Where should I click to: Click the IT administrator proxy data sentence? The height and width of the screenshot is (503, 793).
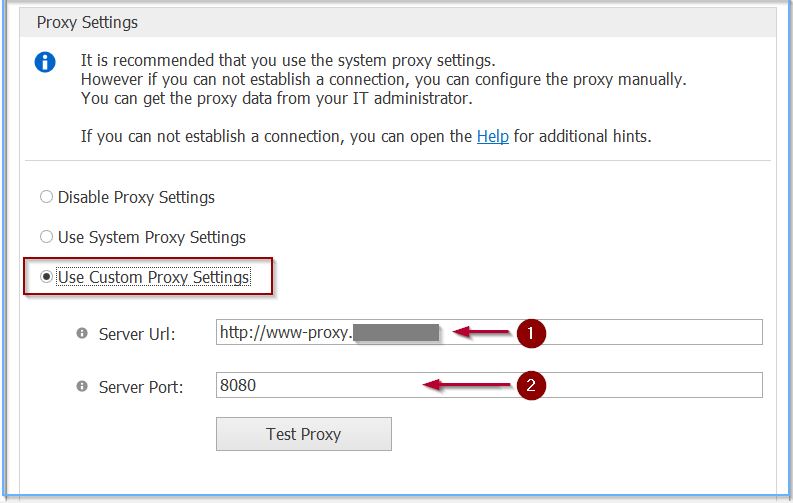coord(276,98)
